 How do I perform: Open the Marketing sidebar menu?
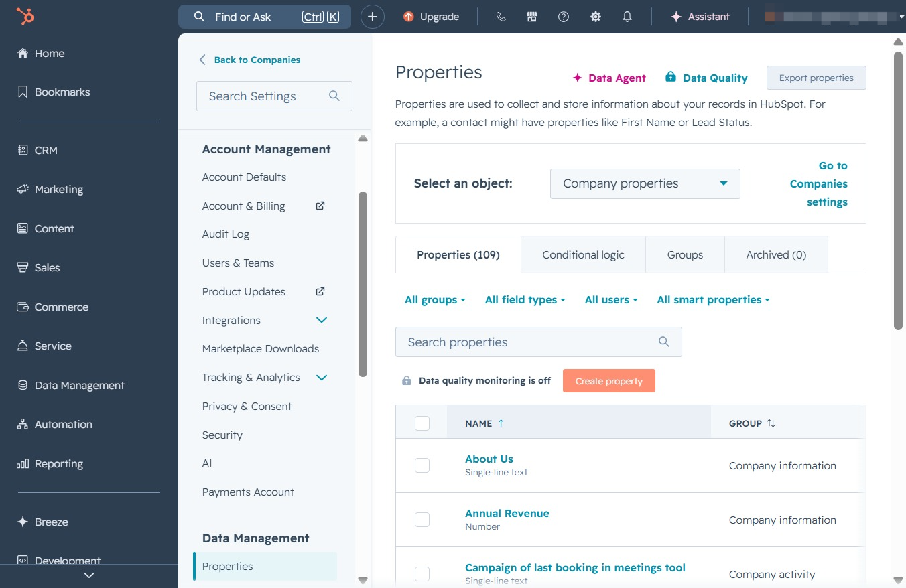tap(50, 189)
